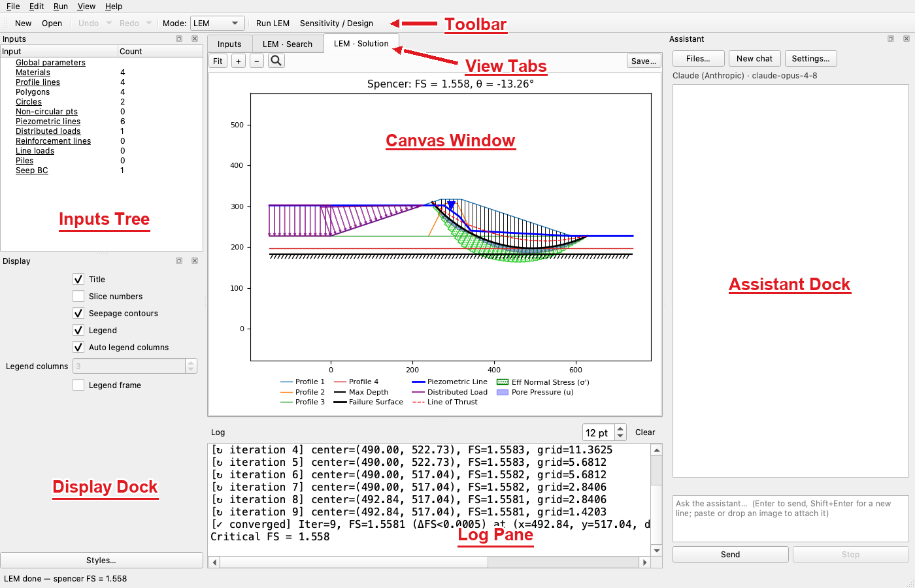Open Line loads in Inputs tree
This screenshot has width=915, height=588.
(x=35, y=151)
